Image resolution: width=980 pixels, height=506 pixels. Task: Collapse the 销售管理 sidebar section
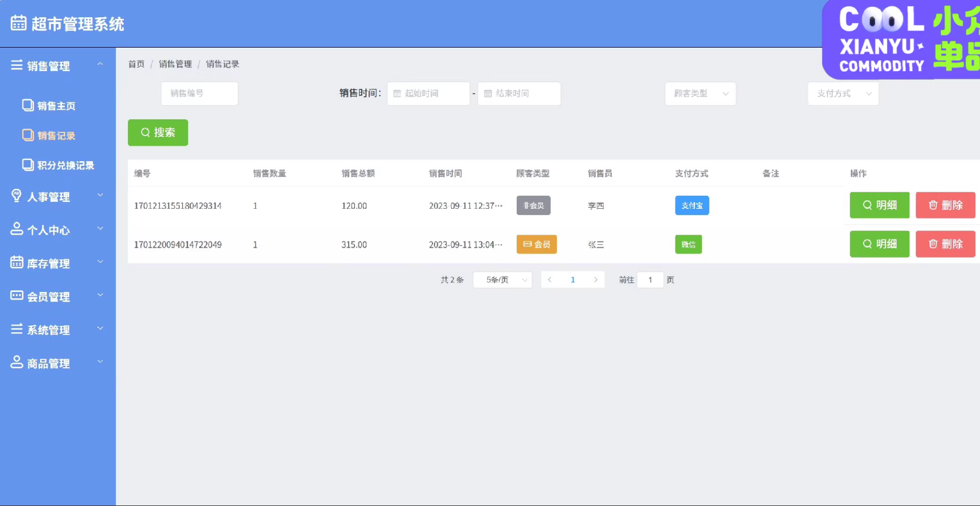coord(57,65)
